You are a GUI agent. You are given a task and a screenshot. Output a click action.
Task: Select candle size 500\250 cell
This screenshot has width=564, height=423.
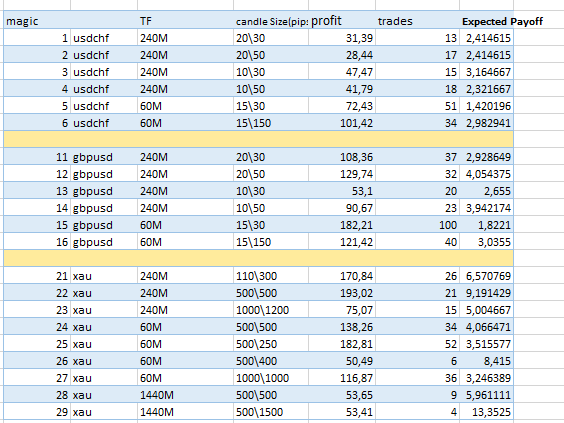pos(271,344)
